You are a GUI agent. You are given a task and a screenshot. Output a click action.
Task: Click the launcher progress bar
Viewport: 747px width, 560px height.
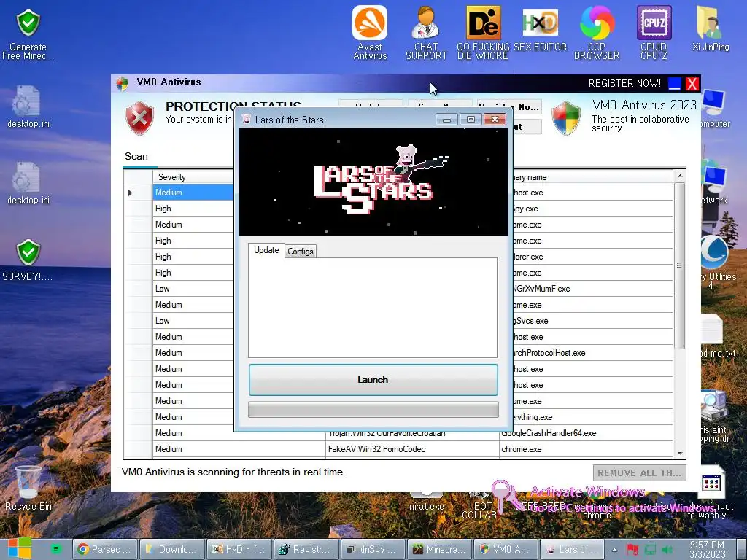point(373,410)
